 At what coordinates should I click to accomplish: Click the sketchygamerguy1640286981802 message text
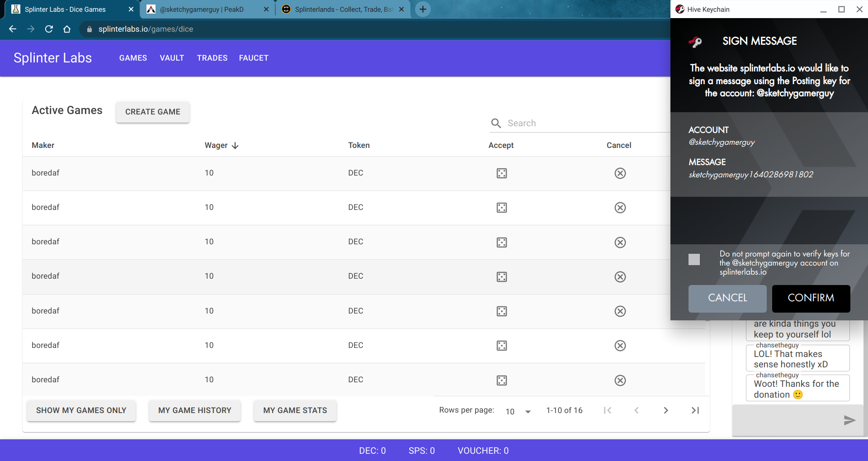click(x=751, y=175)
